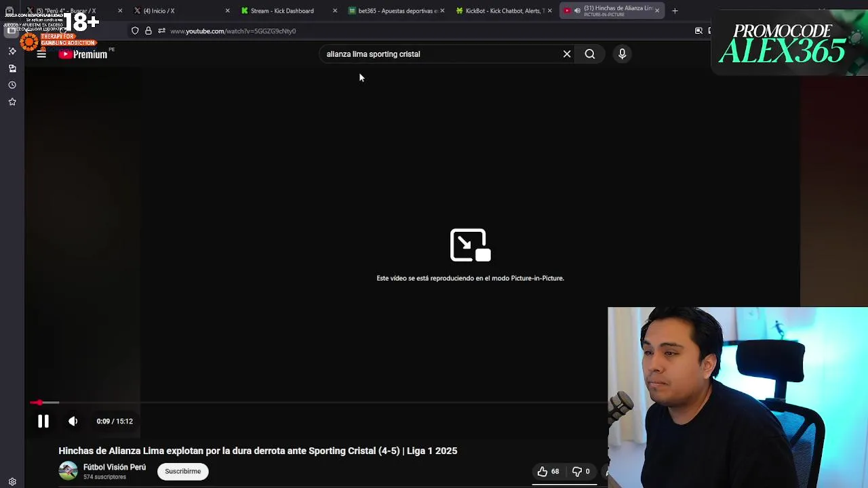
Task: Start voice search with the microphone icon
Action: tap(622, 54)
